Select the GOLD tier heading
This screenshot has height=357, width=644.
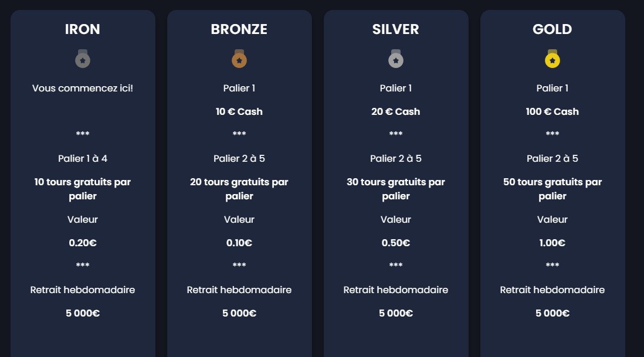pyautogui.click(x=553, y=29)
